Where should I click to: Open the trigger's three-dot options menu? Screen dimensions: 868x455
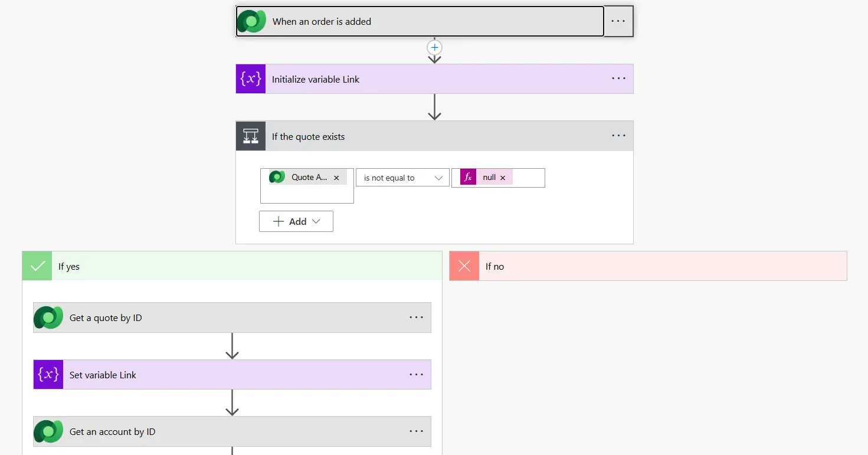618,21
